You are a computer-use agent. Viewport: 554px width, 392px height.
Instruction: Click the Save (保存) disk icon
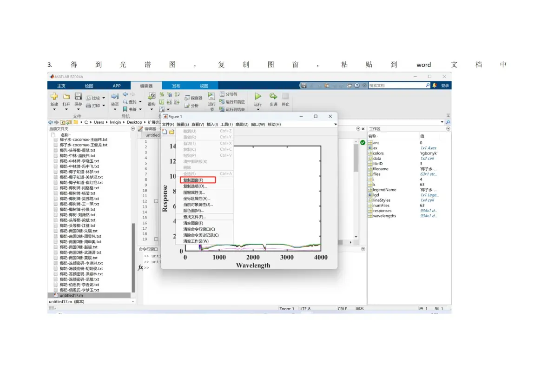tap(78, 97)
